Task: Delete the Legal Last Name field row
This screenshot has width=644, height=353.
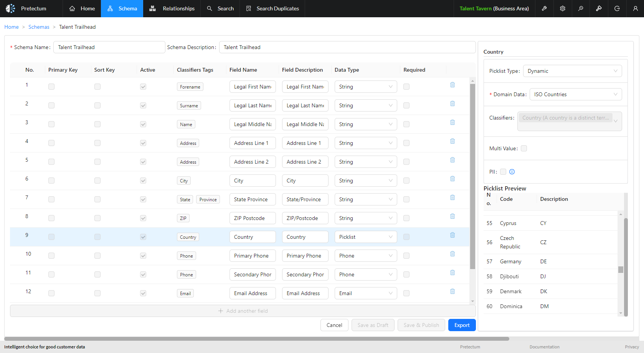Action: (x=452, y=103)
